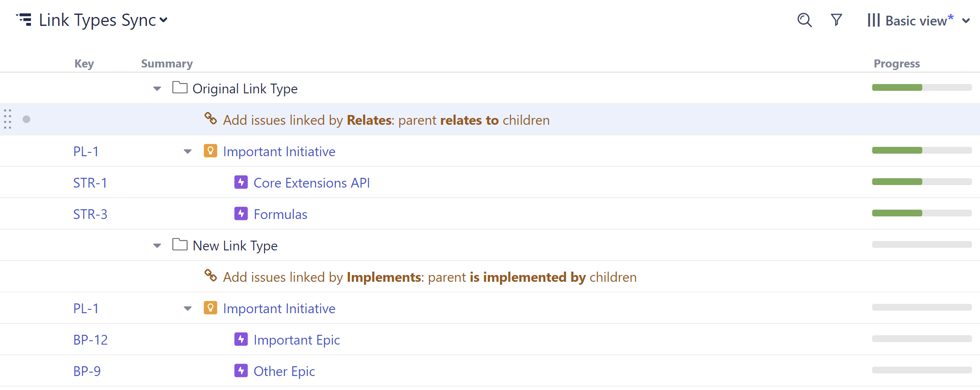Click the Progress column header
Screen dimensions: 980x390
pos(896,64)
